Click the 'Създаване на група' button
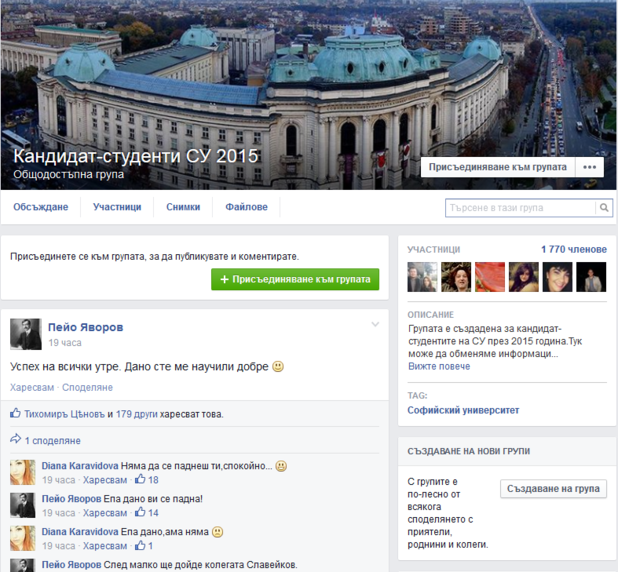Image resolution: width=618 pixels, height=572 pixels. 553,489
